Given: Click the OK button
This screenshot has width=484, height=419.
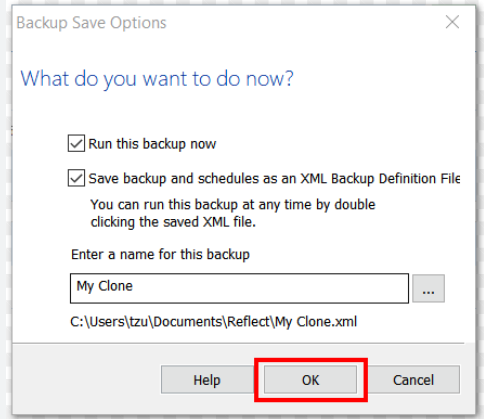Looking at the screenshot, I should (310, 380).
